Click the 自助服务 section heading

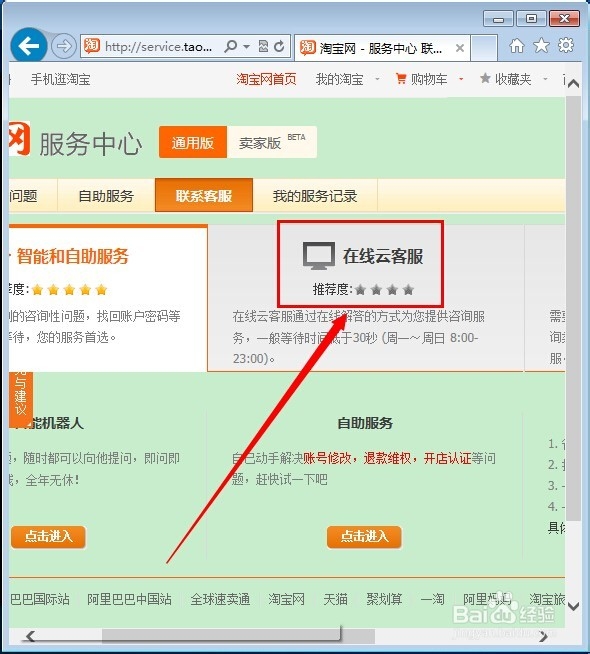365,423
